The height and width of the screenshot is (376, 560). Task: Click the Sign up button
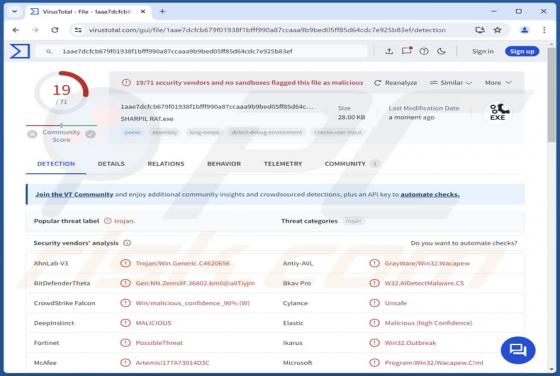click(522, 51)
